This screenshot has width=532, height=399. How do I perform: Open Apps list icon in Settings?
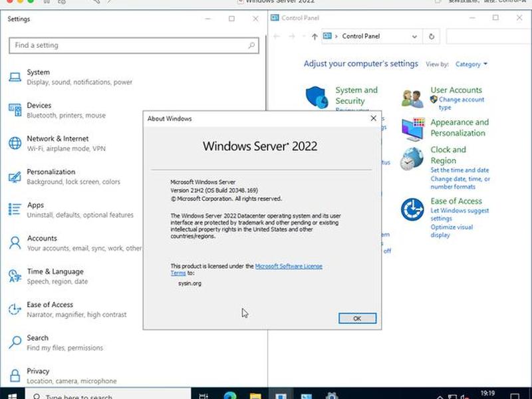tap(15, 209)
